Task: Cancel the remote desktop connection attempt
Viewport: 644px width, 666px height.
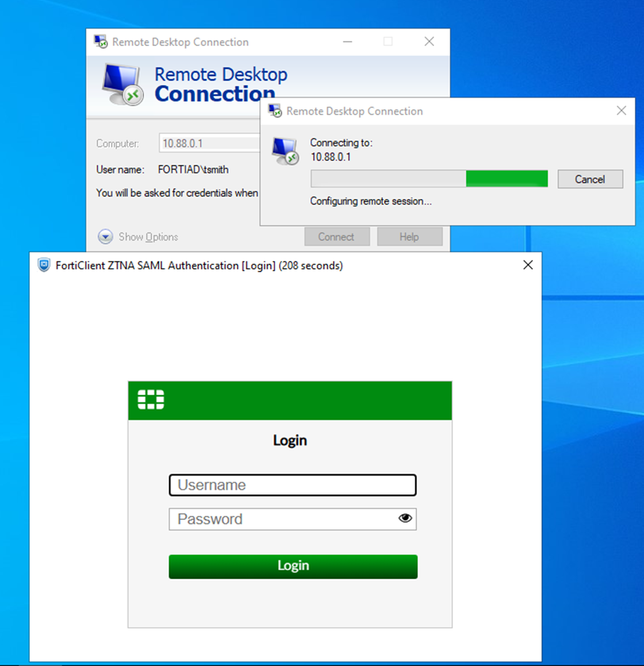Action: (590, 179)
